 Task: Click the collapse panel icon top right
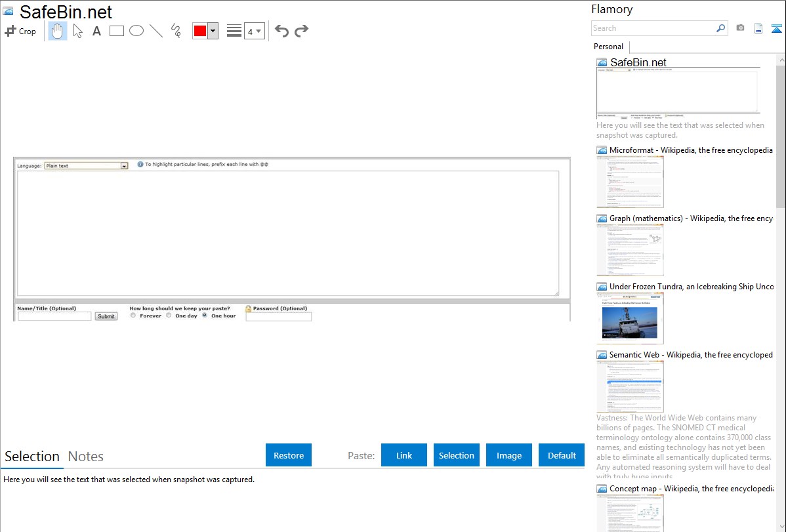pos(776,28)
